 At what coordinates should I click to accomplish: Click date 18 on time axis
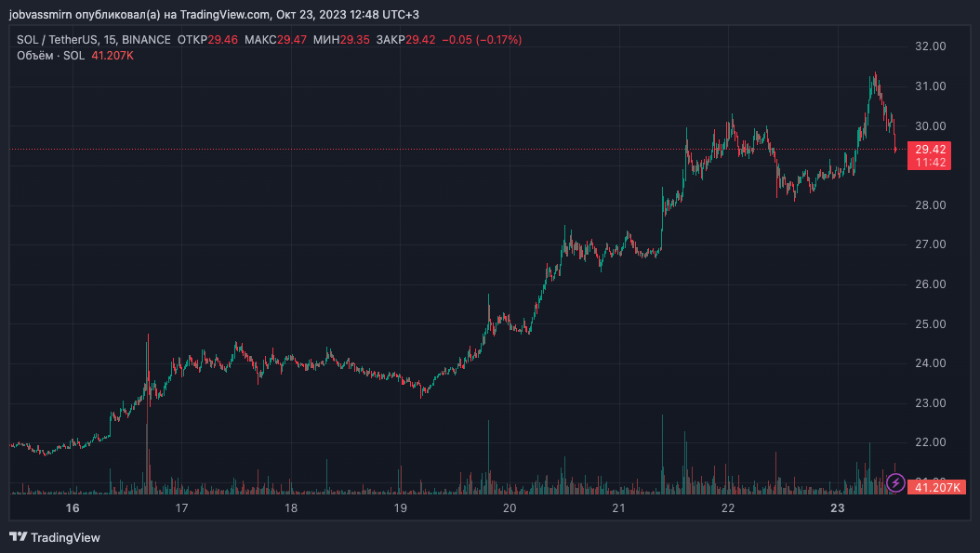[291, 508]
